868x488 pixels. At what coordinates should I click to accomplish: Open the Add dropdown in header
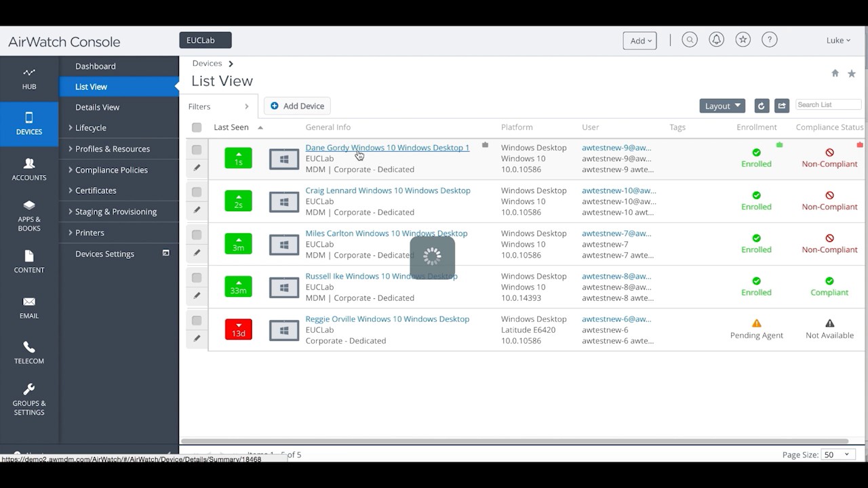(639, 41)
